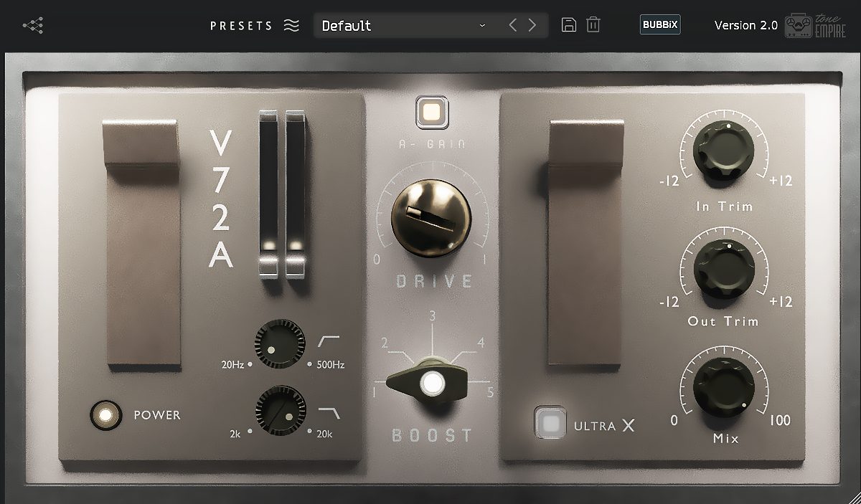Toggle the A-Gain lit button
861x504 pixels.
tap(431, 113)
